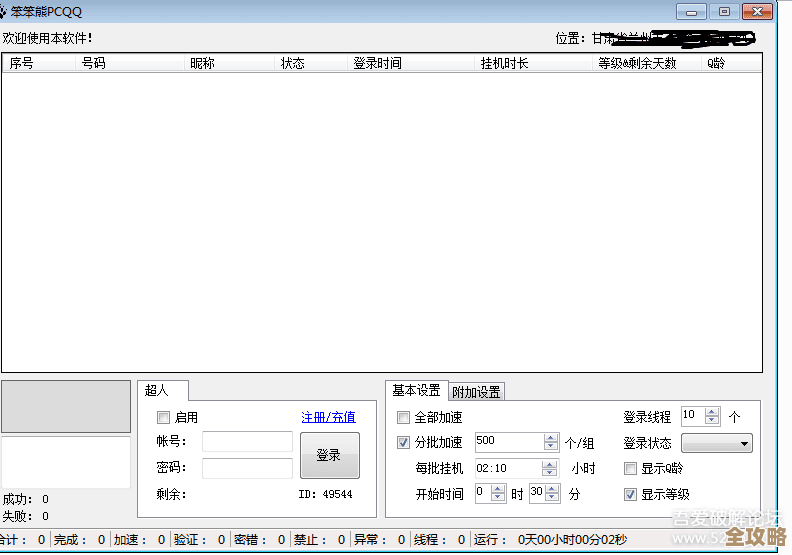Click the 完成 count in status bar
Screen dimensions: 792x555
pyautogui.click(x=79, y=540)
